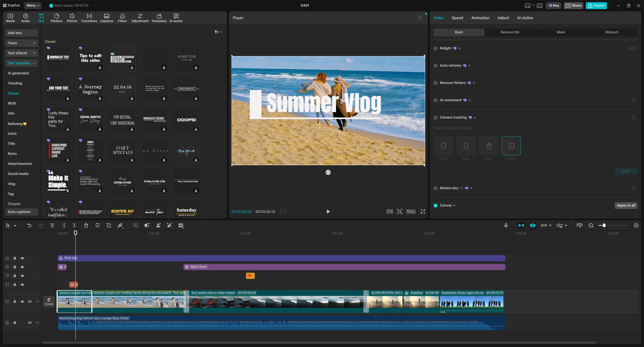Viewport: 644px width, 347px height.
Task: Enable the Motion blur checkbox
Action: 435,188
